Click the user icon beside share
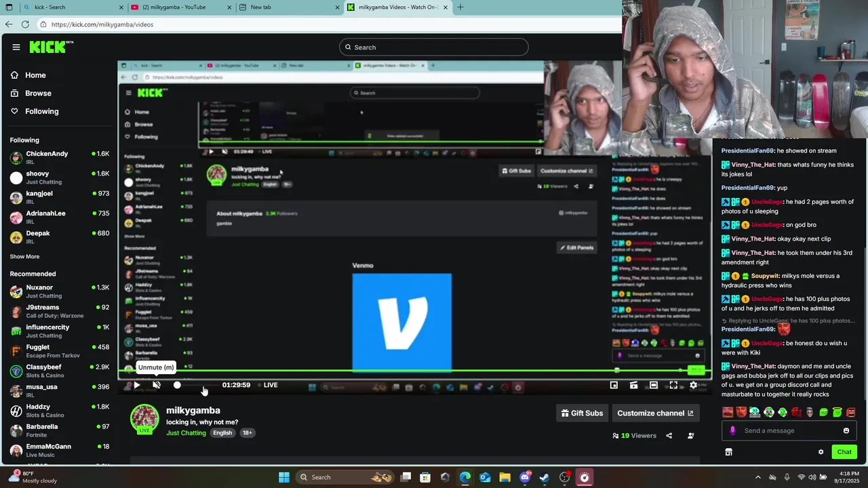Viewport: 868px width, 488px height. pos(690,436)
